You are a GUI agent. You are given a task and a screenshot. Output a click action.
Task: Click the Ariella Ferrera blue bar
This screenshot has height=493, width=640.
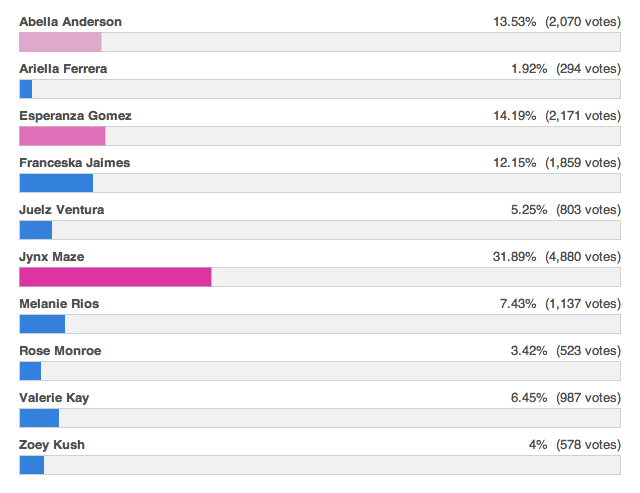tap(26, 89)
